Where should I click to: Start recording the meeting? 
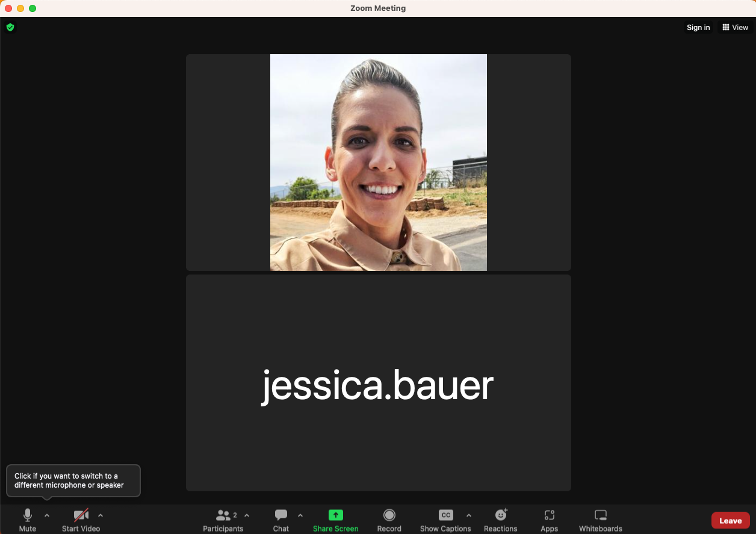389,520
